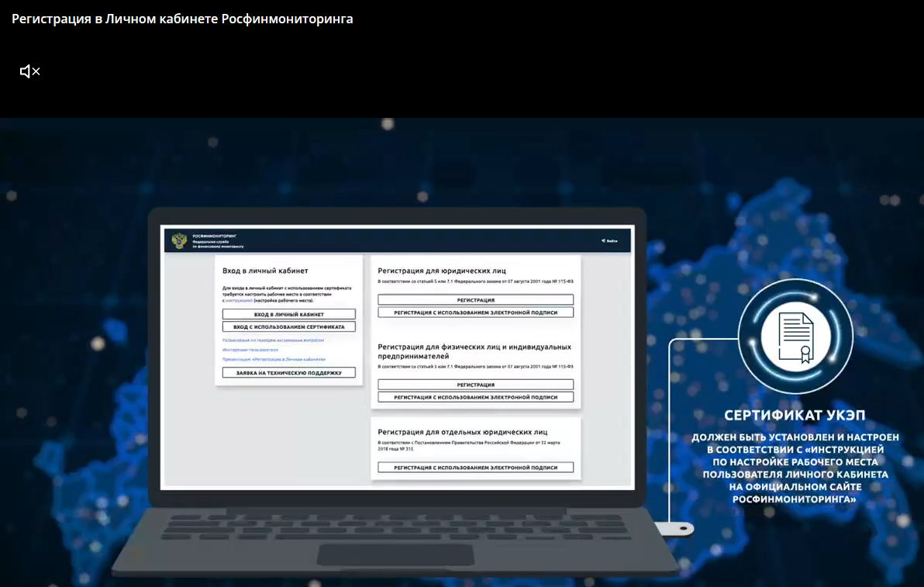
Task: Open the 'Разъяснения по текущим вопросам' link
Action: 273,340
